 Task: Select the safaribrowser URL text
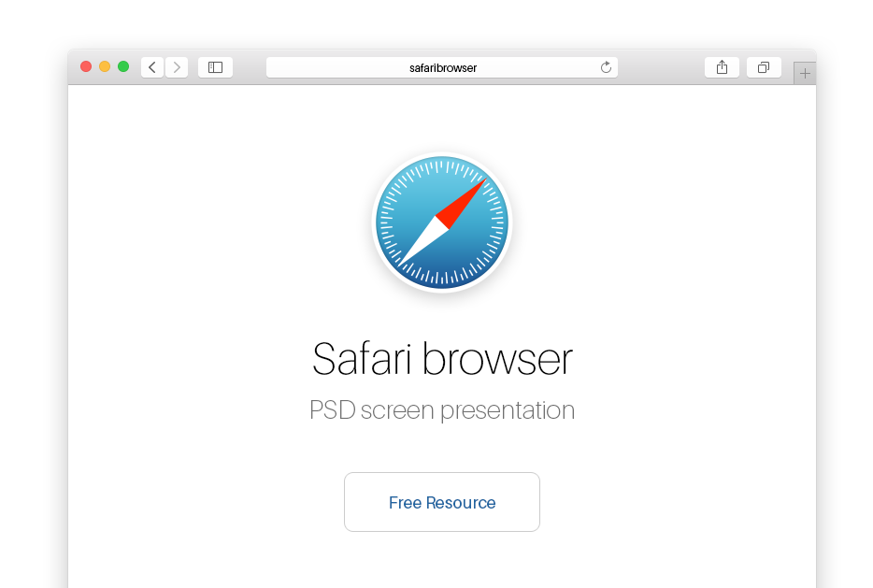click(x=443, y=68)
